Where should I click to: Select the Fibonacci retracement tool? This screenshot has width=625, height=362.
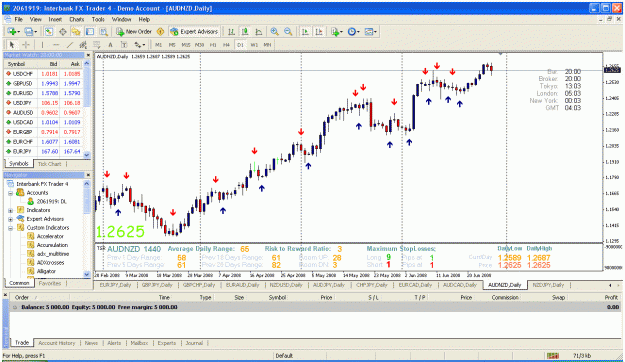[x=96, y=45]
